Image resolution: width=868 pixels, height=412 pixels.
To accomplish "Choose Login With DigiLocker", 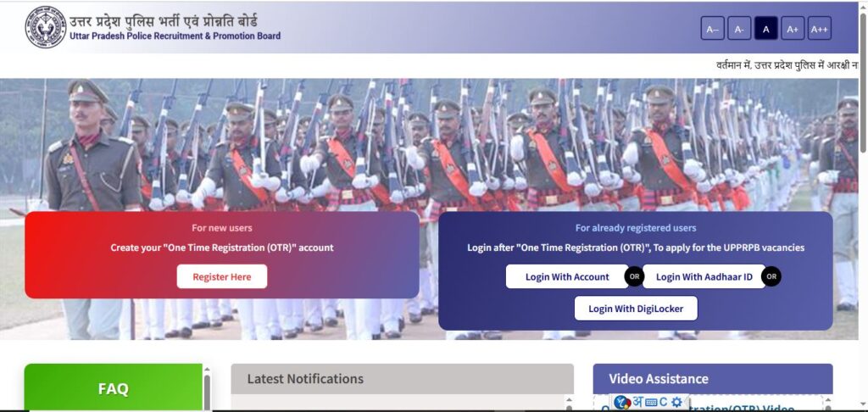I will point(636,309).
